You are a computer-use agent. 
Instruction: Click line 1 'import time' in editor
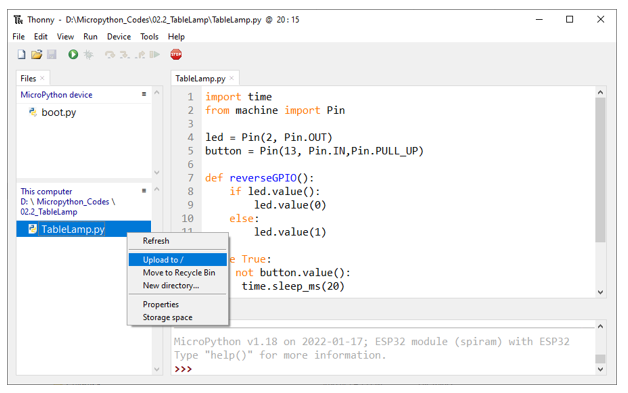238,97
